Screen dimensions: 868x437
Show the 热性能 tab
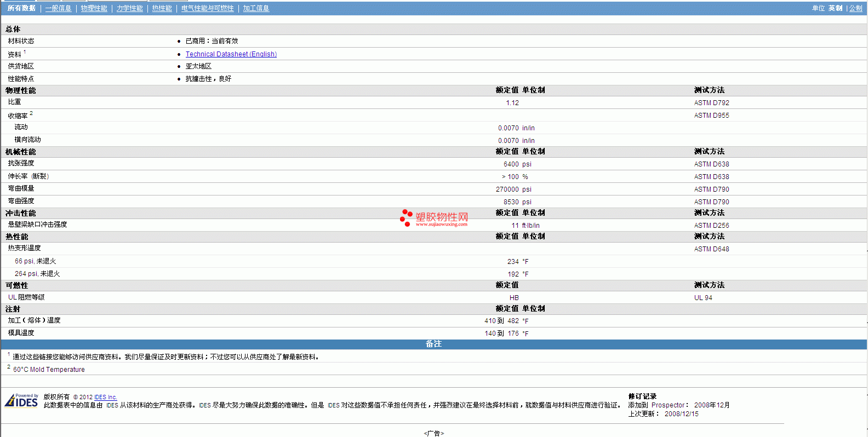[162, 8]
